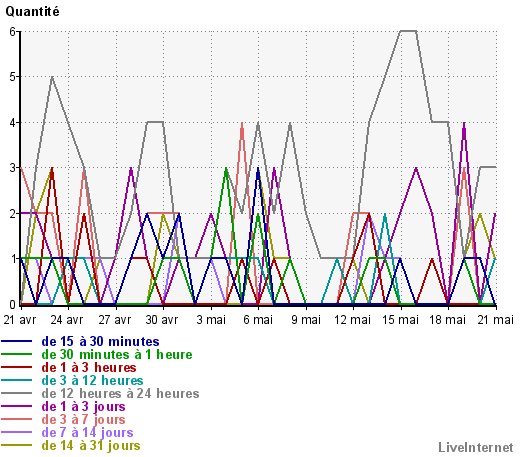Click the 'de 30 minutes à 1 heure' legend label
Viewport: 520px width, 457px height.
(117, 355)
